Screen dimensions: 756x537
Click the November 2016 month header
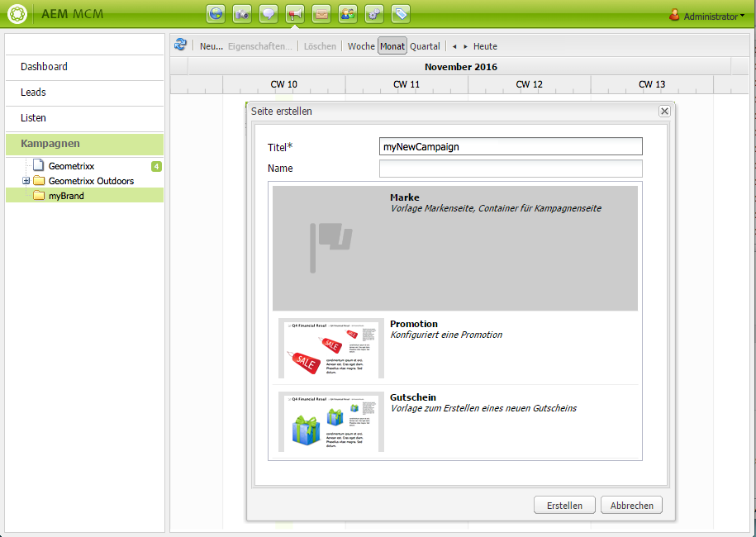point(461,67)
